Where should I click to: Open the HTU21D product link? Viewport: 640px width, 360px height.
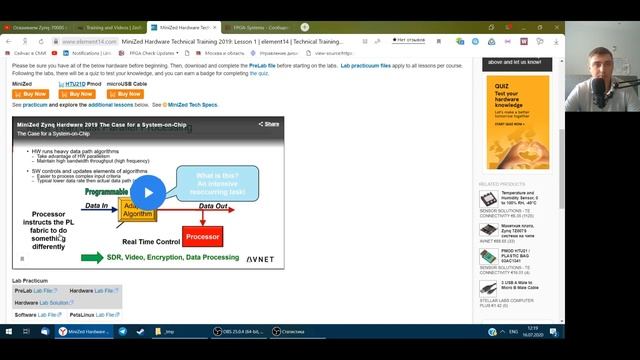click(76, 84)
